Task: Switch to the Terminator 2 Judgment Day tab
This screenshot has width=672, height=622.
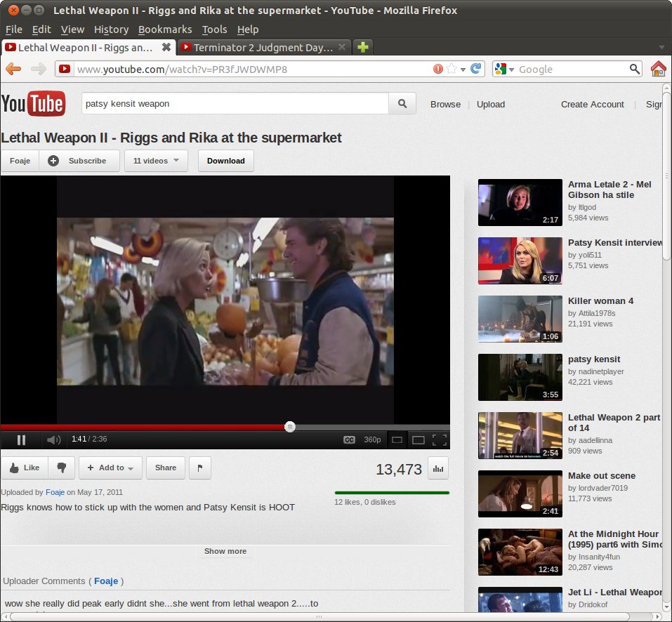Action: coord(263,47)
